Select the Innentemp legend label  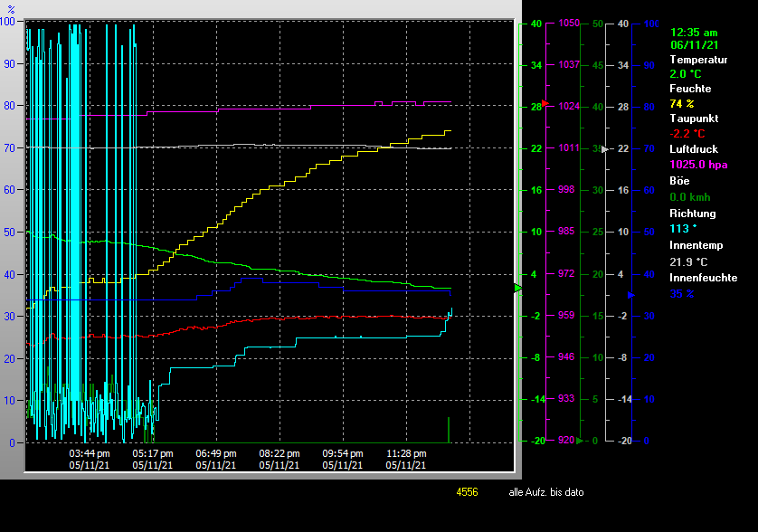pos(696,245)
